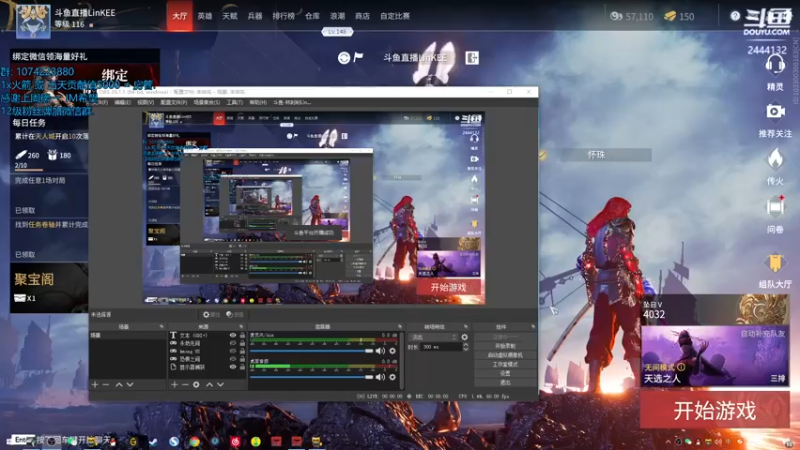Screen dimensions: 800x450
Task: Open the 天赋 tab in game nav
Action: tap(230, 16)
